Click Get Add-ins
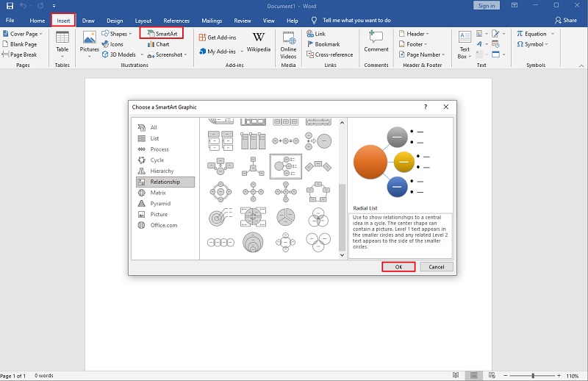The image size is (588, 381). [218, 38]
